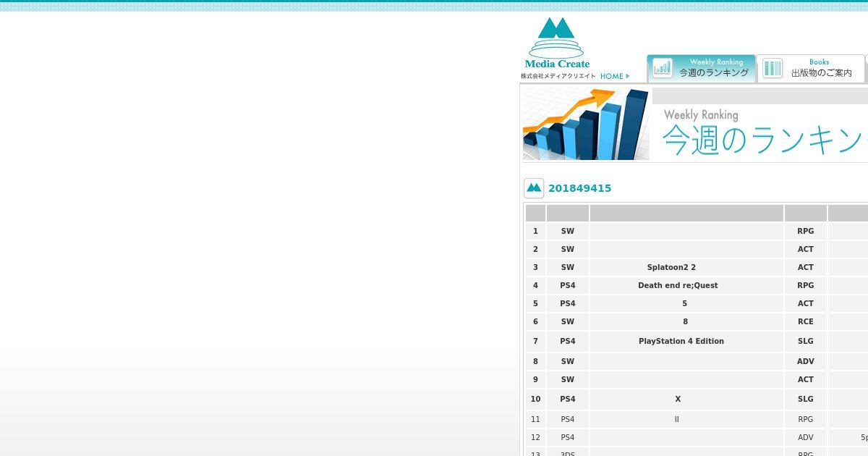Click the title cell II in rank 11 row
This screenshot has width=868, height=456.
pyautogui.click(x=686, y=419)
